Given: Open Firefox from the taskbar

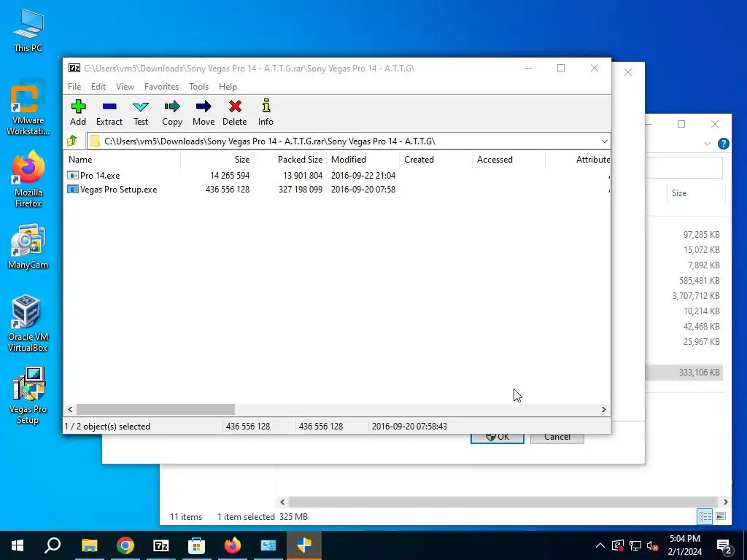Looking at the screenshot, I should tap(233, 545).
